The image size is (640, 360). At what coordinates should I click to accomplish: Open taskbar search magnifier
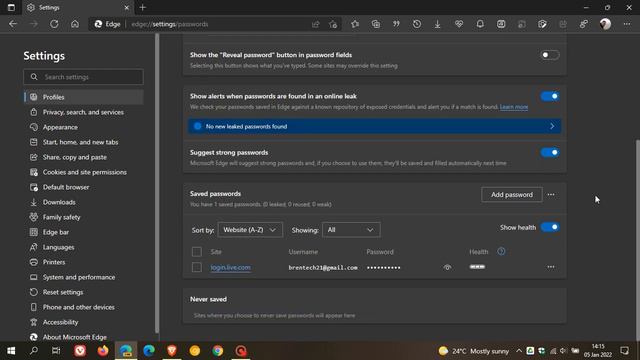pos(34,351)
